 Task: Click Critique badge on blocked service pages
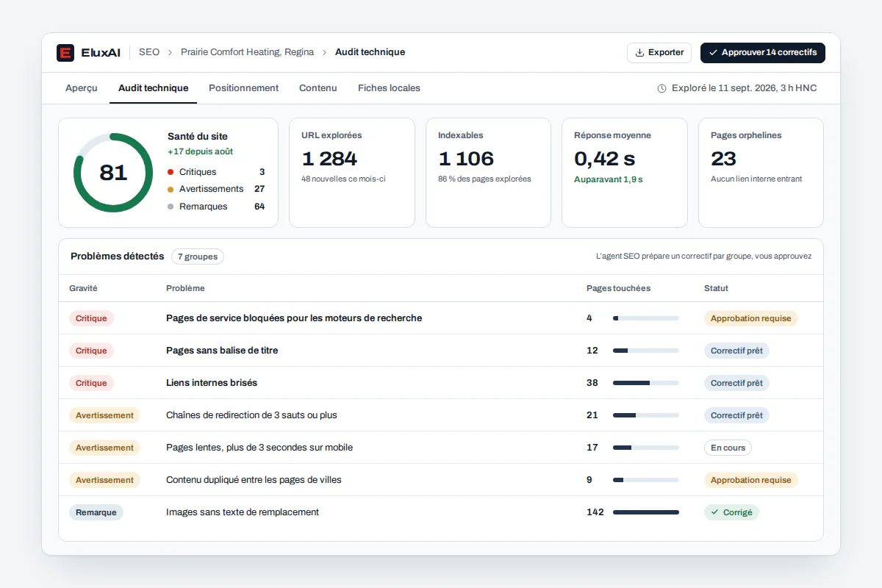click(x=91, y=318)
